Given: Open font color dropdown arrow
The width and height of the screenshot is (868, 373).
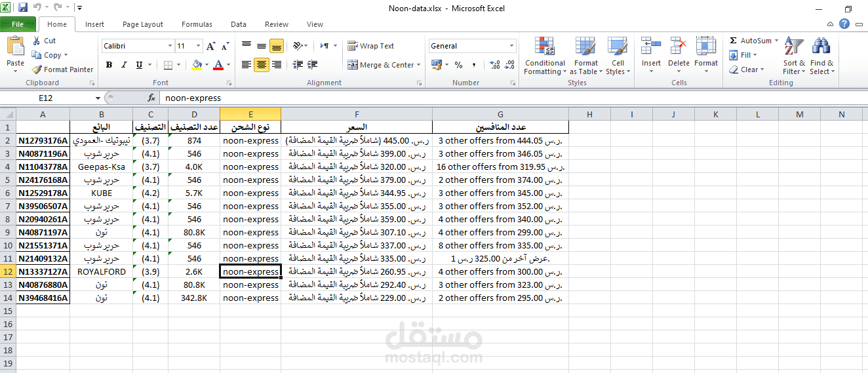Looking at the screenshot, I should click(x=227, y=65).
